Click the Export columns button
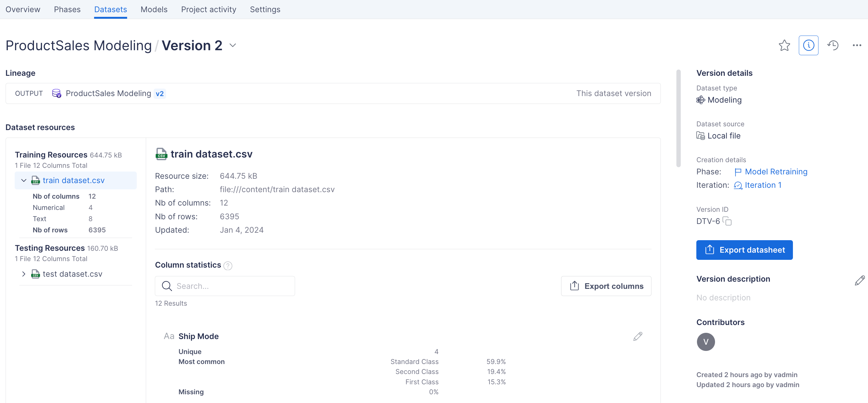This screenshot has height=403, width=868. tap(606, 286)
